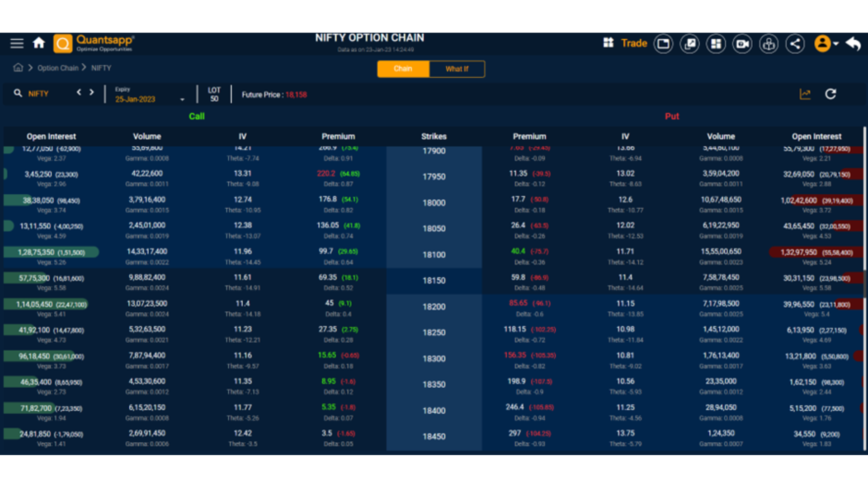This screenshot has width=868, height=488.
Task: Open Option Chain breadcrumb link
Action: pos(58,67)
